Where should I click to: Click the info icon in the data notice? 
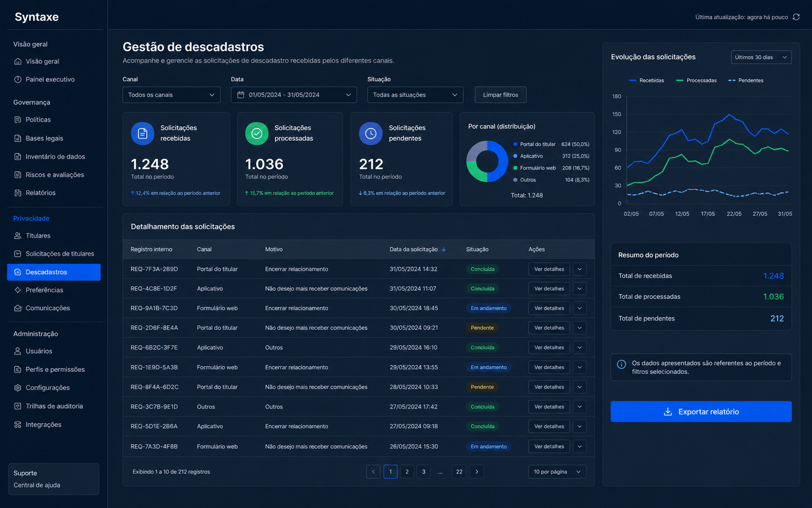pos(621,364)
